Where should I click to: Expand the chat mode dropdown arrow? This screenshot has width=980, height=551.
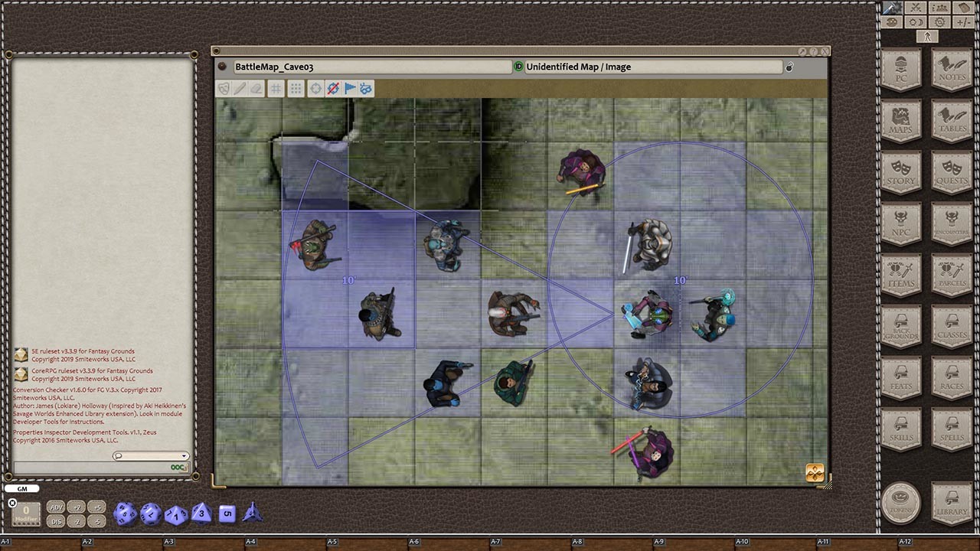(184, 456)
